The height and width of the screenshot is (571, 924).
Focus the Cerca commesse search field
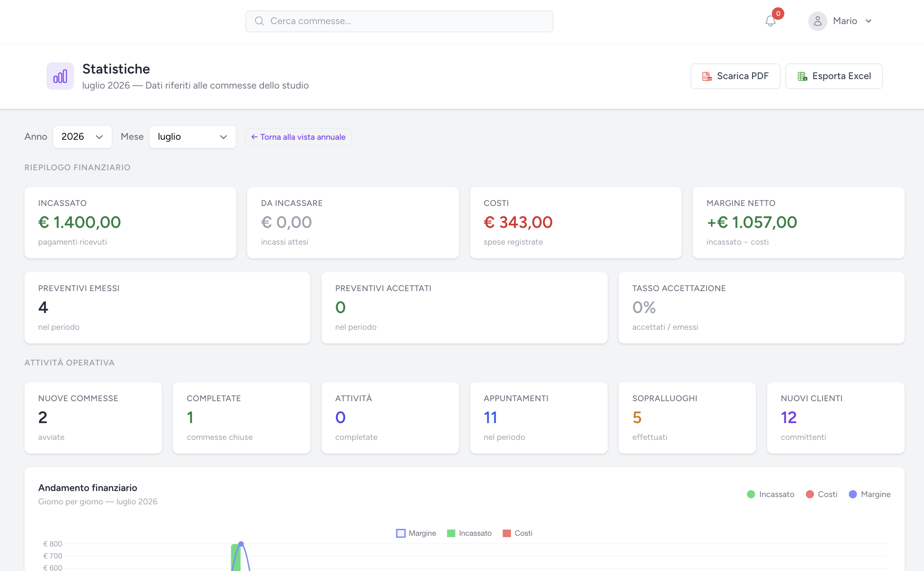pyautogui.click(x=399, y=21)
